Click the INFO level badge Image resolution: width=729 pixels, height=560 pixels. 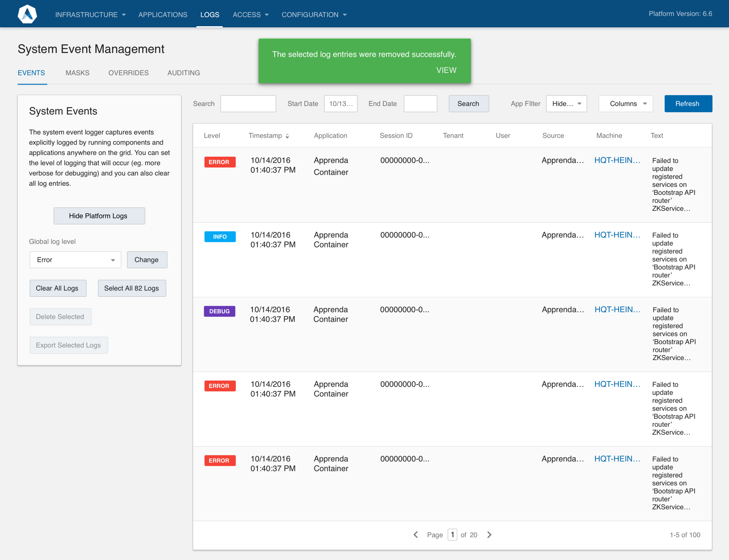click(x=220, y=237)
